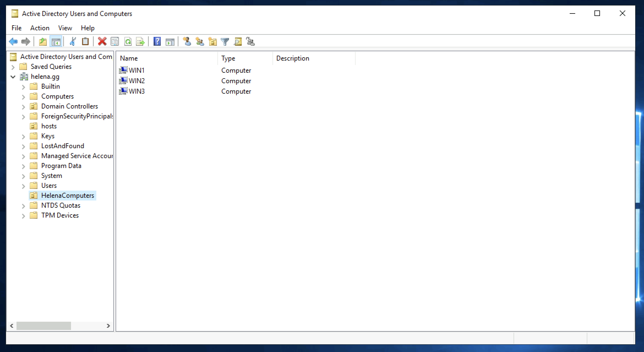Click the red Delete X icon

102,42
